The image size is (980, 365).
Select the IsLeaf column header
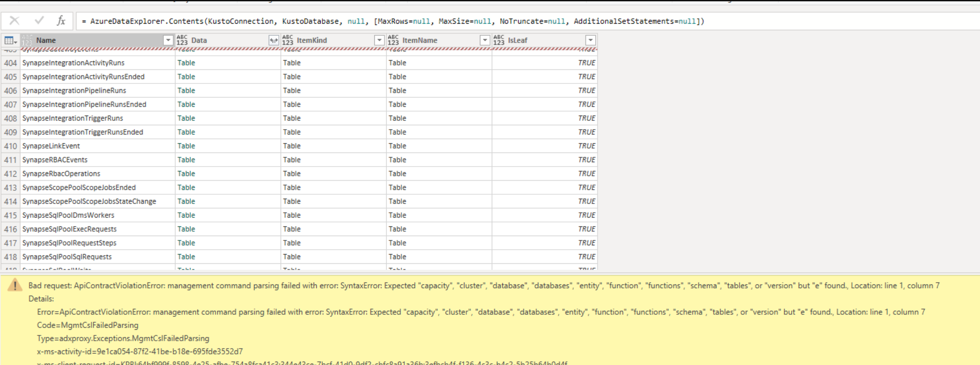(545, 40)
